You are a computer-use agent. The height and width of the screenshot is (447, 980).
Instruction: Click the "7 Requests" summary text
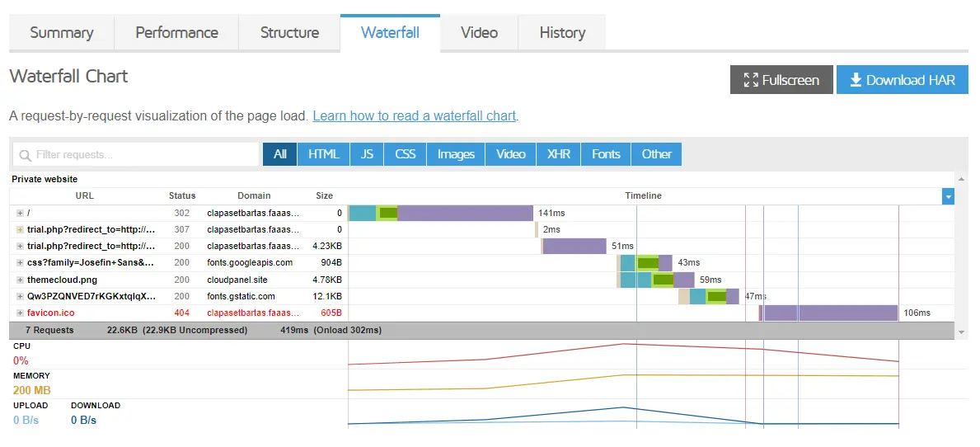[x=49, y=330]
